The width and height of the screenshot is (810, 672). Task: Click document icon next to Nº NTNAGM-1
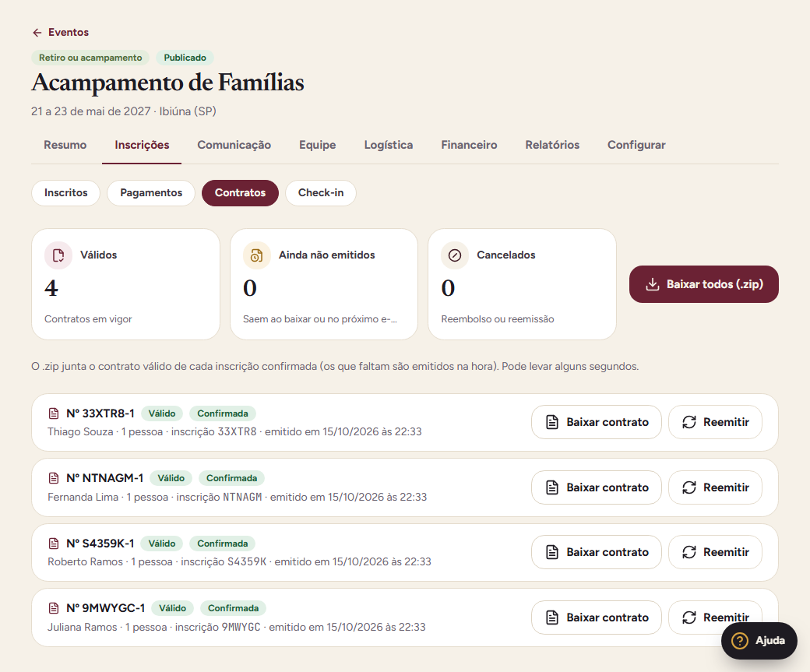click(x=54, y=478)
